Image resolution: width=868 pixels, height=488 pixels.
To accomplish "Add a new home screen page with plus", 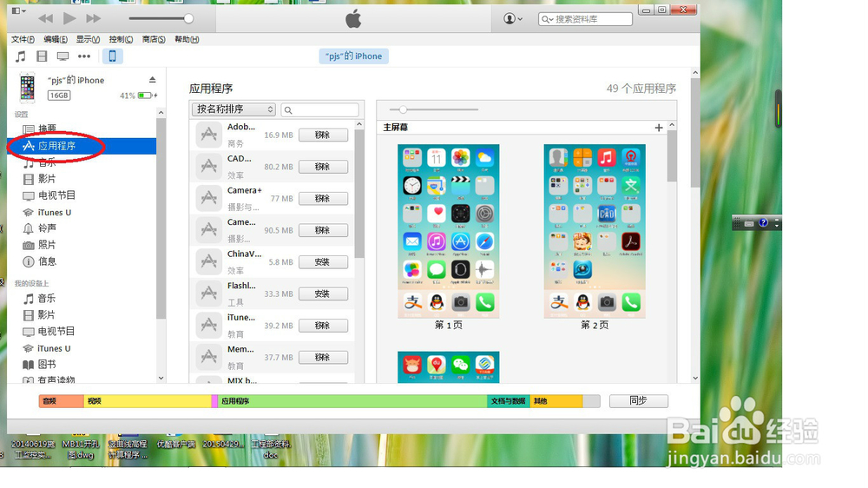I will pyautogui.click(x=659, y=128).
